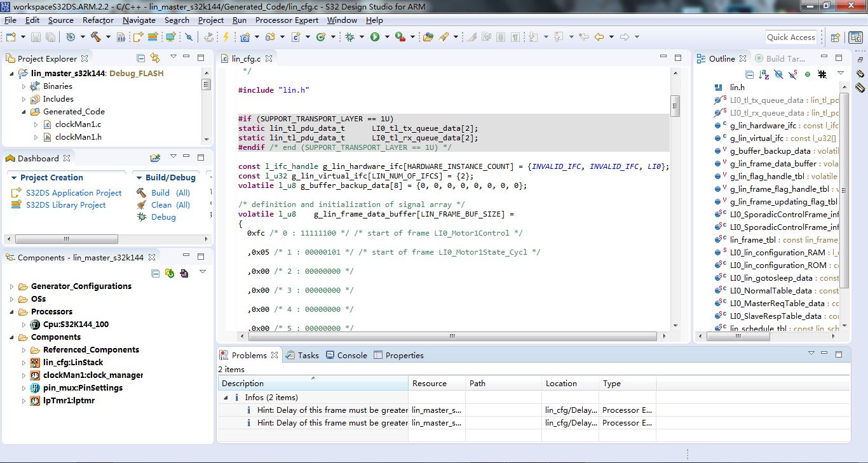Viewport: 868px width, 463px height.
Task: Click the Build hammer icon in toolbar
Action: 96,37
